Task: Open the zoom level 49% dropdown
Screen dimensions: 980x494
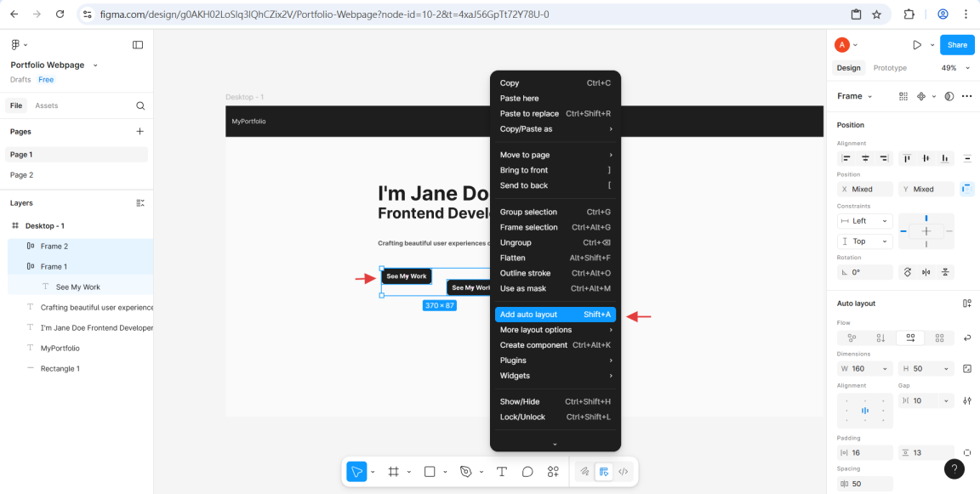Action: (x=954, y=68)
